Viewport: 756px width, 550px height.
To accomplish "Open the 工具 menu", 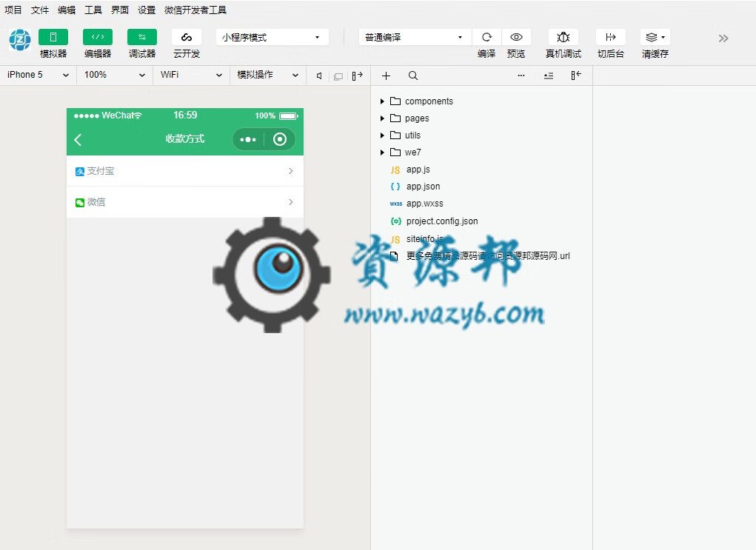I will [x=93, y=10].
